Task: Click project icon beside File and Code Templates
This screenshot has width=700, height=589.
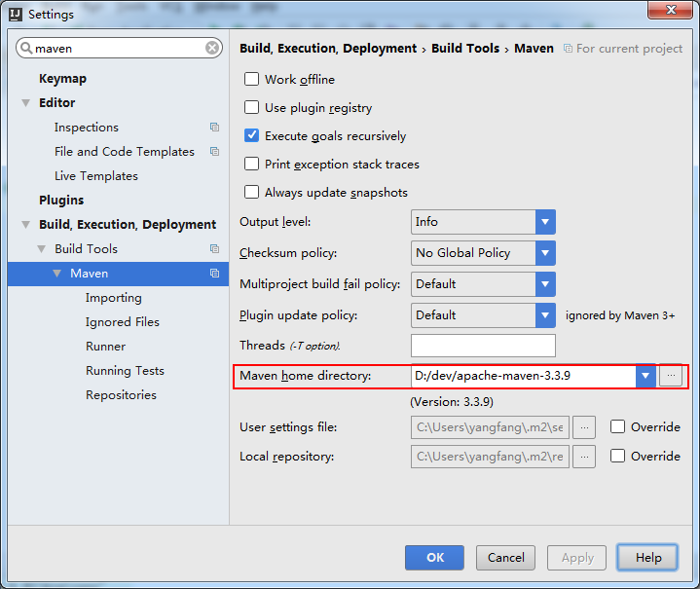Action: tap(215, 151)
